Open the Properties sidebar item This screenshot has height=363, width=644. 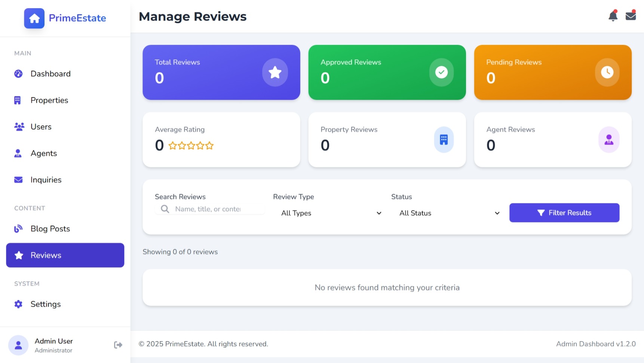49,101
